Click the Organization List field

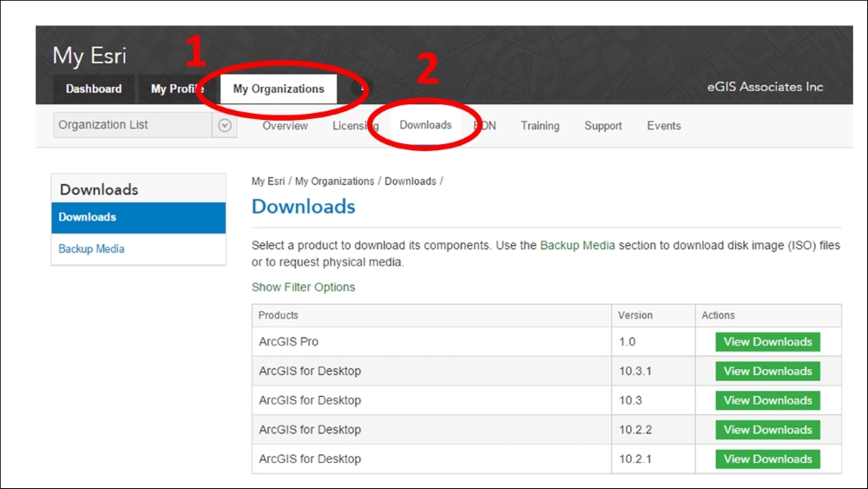pos(133,125)
